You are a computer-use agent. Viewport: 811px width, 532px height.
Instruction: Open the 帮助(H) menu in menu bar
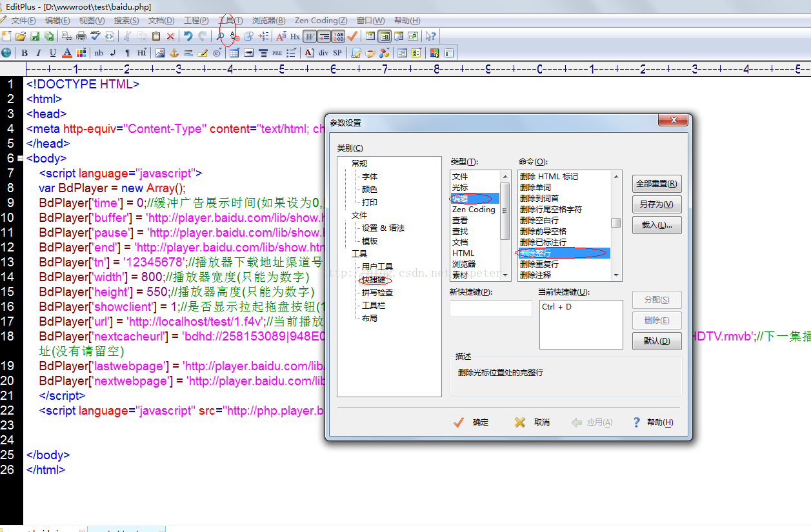[x=407, y=21]
